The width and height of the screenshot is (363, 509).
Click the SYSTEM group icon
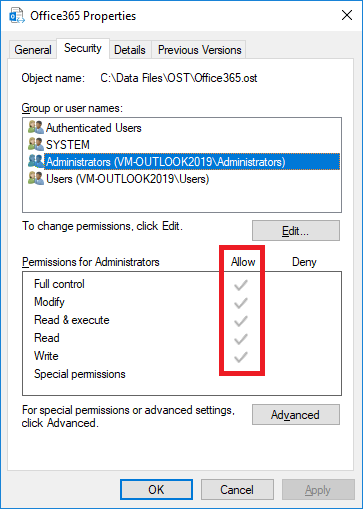pos(36,144)
